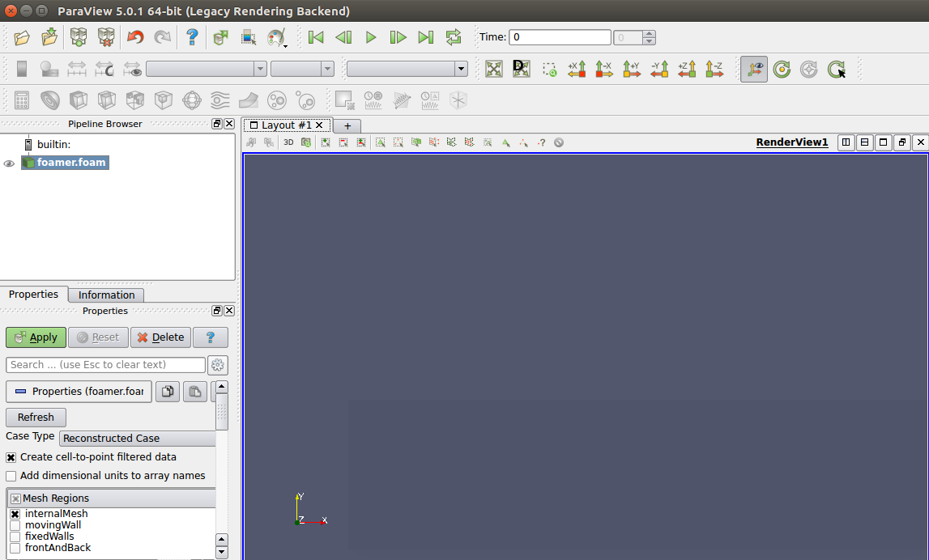The width and height of the screenshot is (929, 560).
Task: Enable the movingWall mesh region checkbox
Action: point(15,524)
